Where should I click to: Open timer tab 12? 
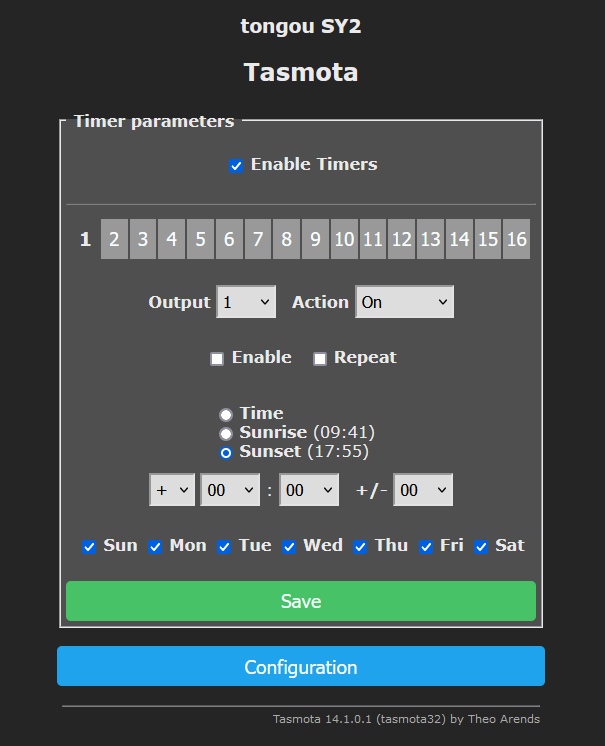tap(401, 239)
